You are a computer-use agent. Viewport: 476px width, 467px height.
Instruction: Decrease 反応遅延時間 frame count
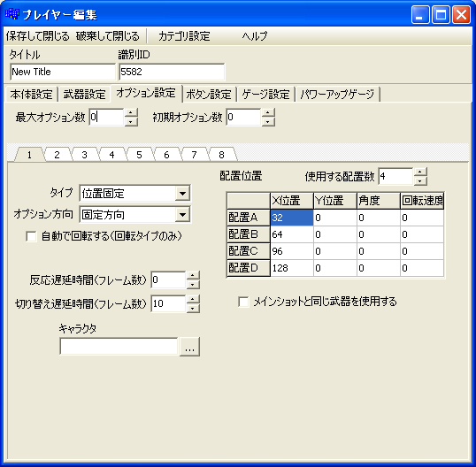click(193, 284)
